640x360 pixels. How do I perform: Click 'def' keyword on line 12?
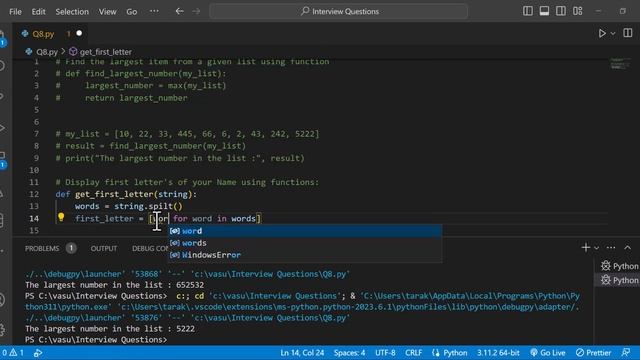[x=62, y=194]
